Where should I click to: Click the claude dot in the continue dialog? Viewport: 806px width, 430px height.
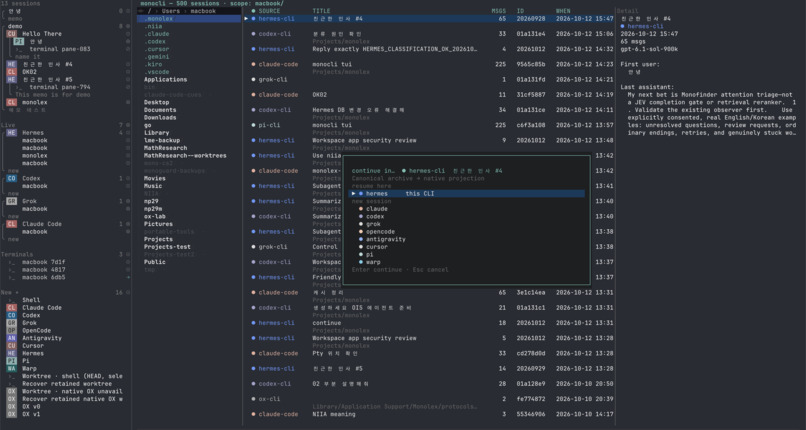tap(361, 209)
